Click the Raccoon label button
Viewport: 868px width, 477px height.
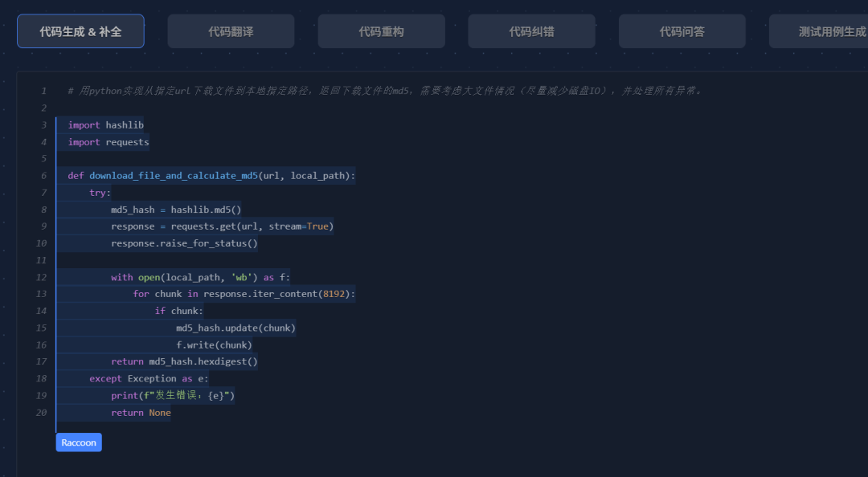pos(79,442)
